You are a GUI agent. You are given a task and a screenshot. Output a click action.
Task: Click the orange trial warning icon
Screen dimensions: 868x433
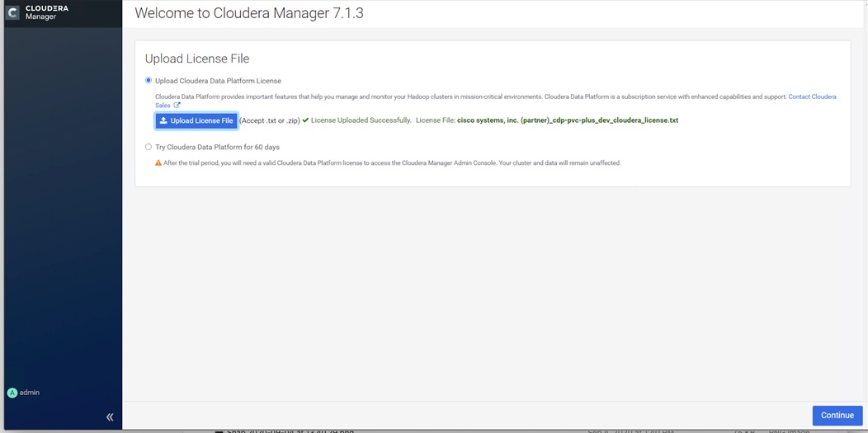tap(158, 163)
